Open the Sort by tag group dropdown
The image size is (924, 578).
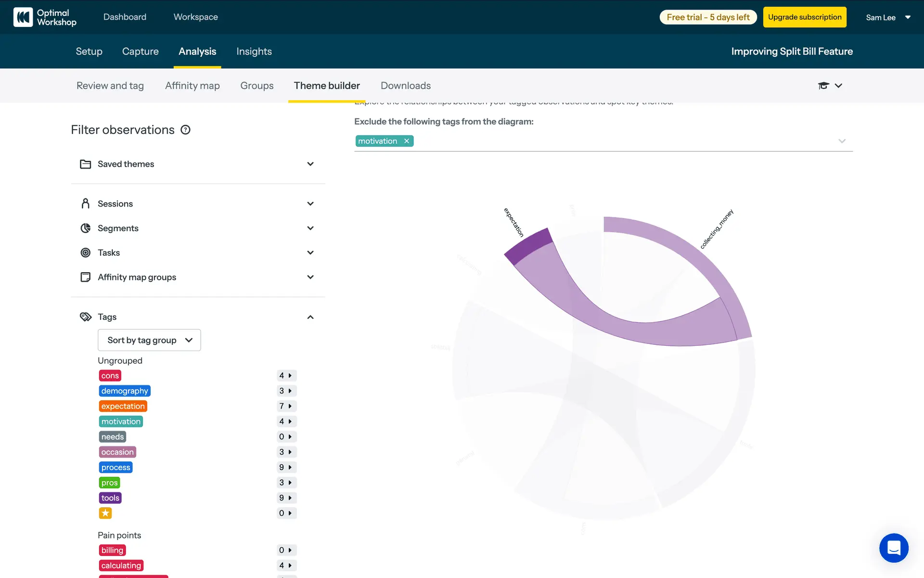click(149, 340)
